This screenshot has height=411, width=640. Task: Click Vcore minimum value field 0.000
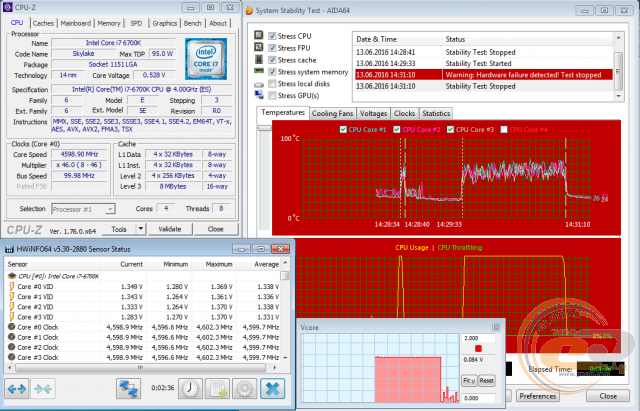478,398
